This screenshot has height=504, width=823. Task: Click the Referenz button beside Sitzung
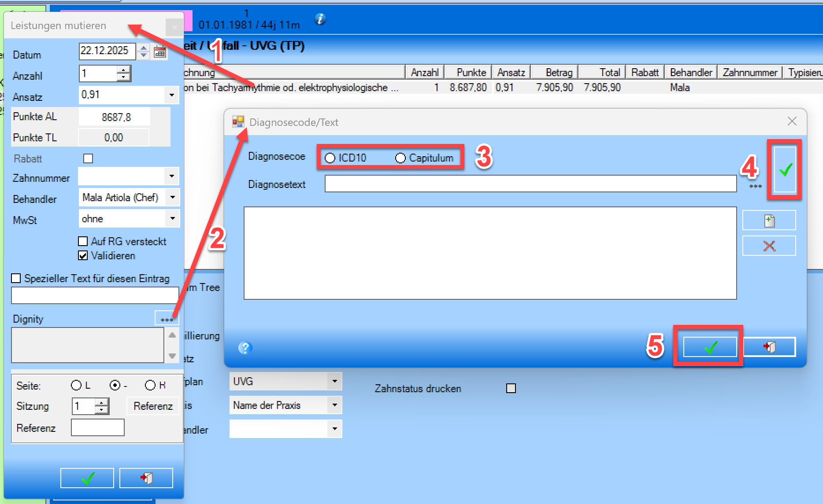point(153,406)
